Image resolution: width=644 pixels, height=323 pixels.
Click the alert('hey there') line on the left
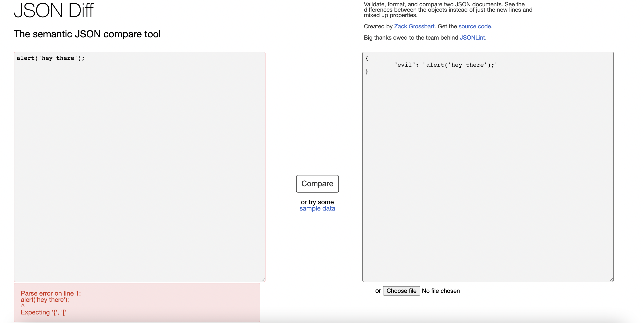tap(50, 58)
